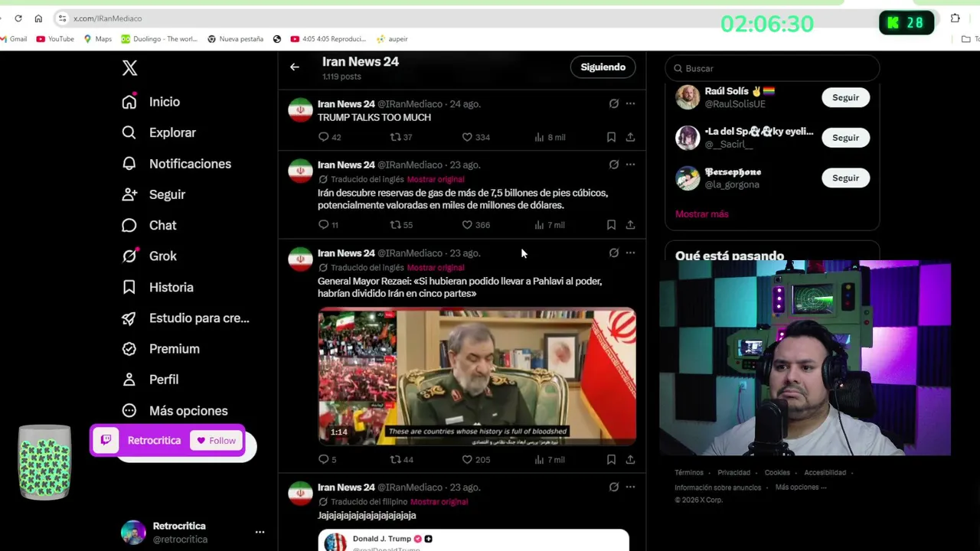The height and width of the screenshot is (551, 980).
Task: Open Chat in the sidebar
Action: pyautogui.click(x=149, y=225)
